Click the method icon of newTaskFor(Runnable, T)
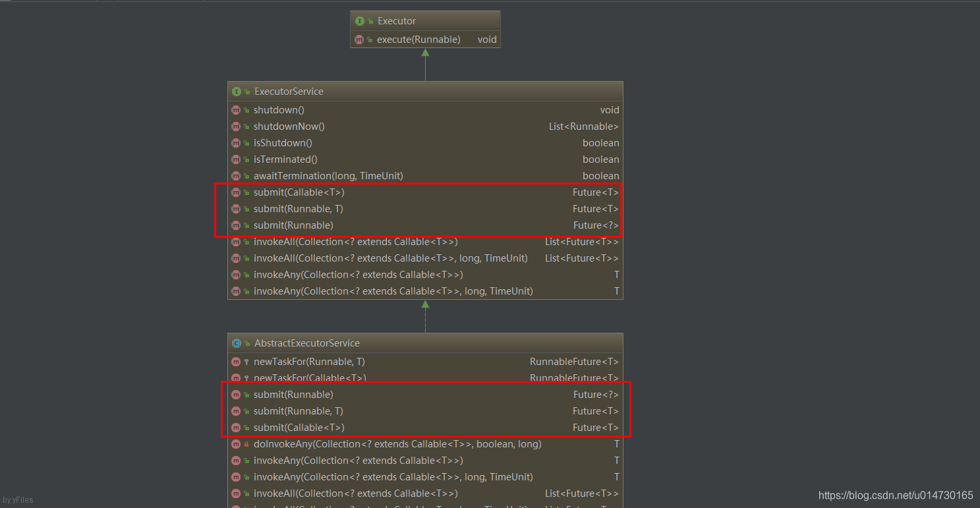 (x=236, y=362)
